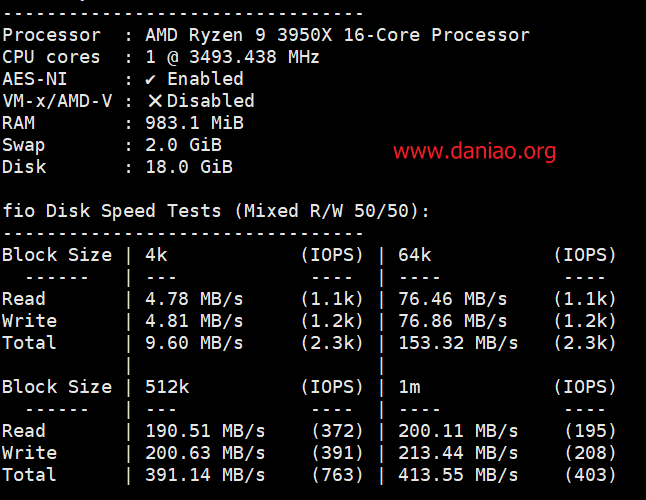Click the 64k block size column header
This screenshot has width=646, height=500.
pos(414,255)
